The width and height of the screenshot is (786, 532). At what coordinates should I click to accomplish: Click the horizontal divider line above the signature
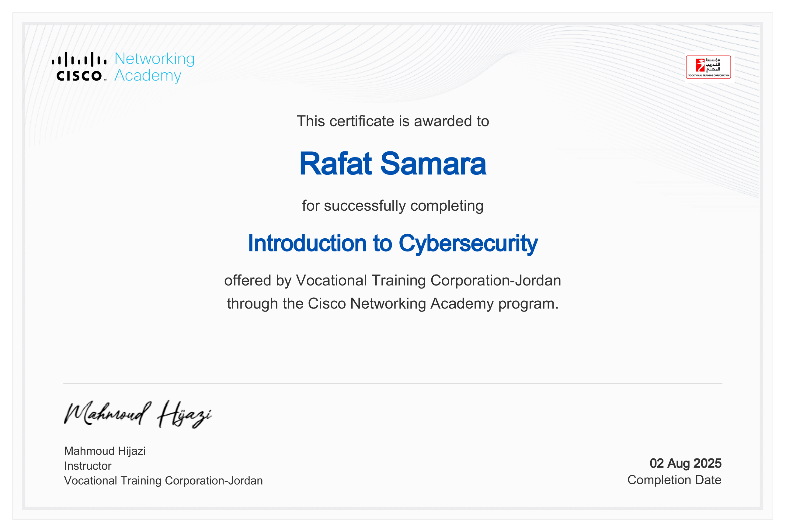coord(393,383)
